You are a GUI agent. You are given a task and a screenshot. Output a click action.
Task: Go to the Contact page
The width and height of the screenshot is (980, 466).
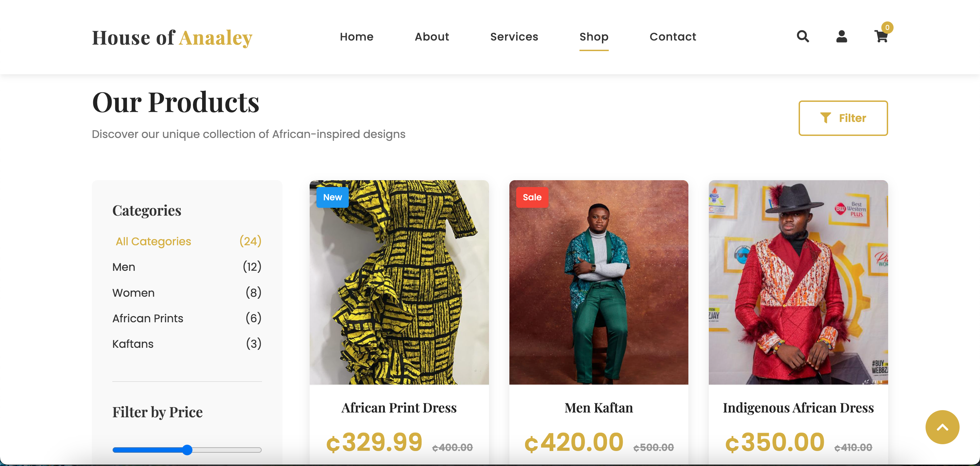[673, 36]
